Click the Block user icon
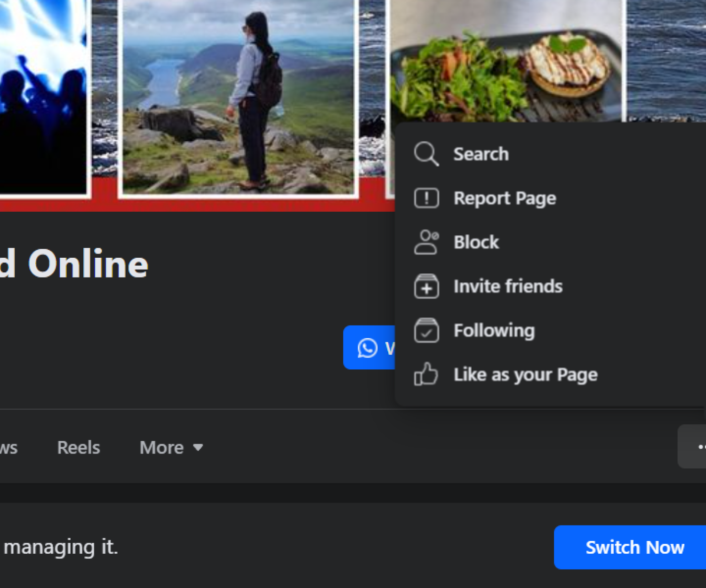The image size is (706, 588). (x=426, y=242)
